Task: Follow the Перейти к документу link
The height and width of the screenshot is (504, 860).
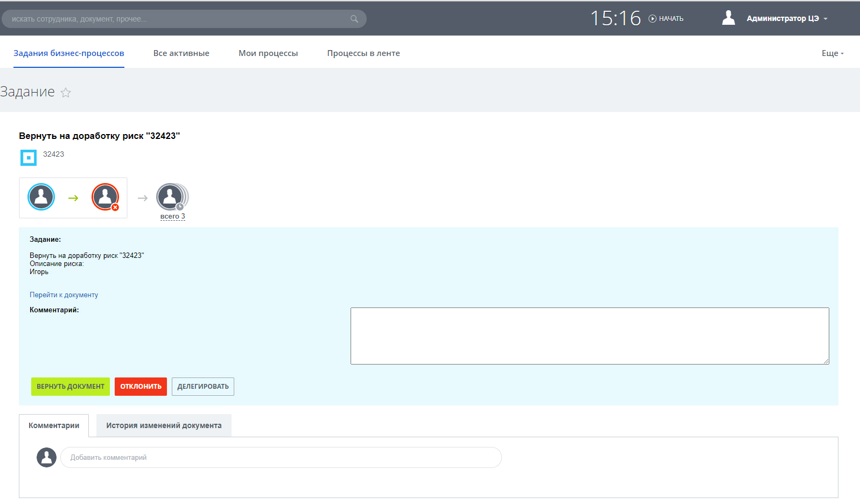Action: [64, 295]
